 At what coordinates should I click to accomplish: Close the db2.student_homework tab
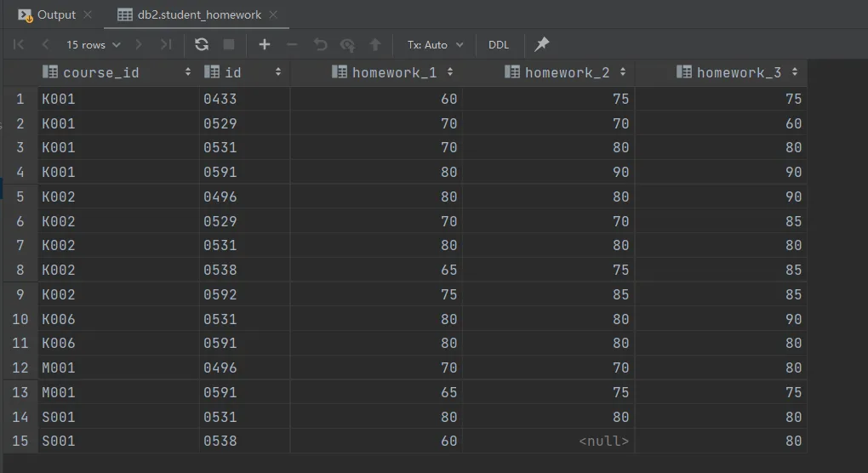[x=273, y=15]
